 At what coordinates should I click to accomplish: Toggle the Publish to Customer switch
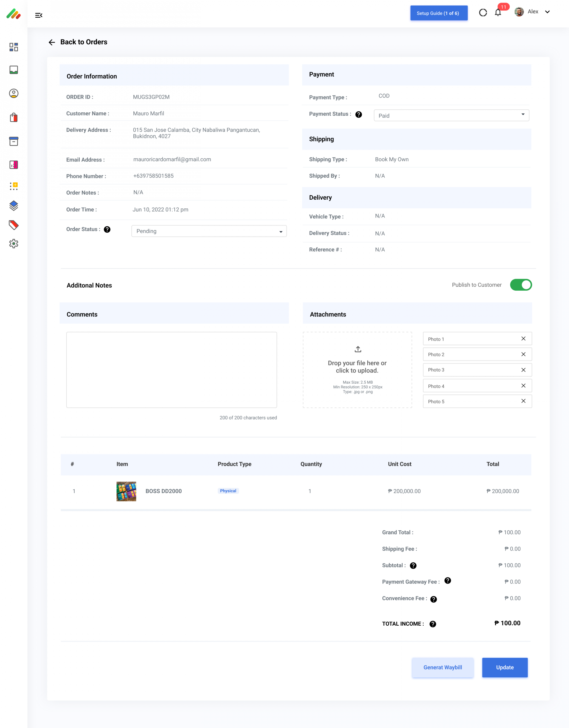point(521,285)
